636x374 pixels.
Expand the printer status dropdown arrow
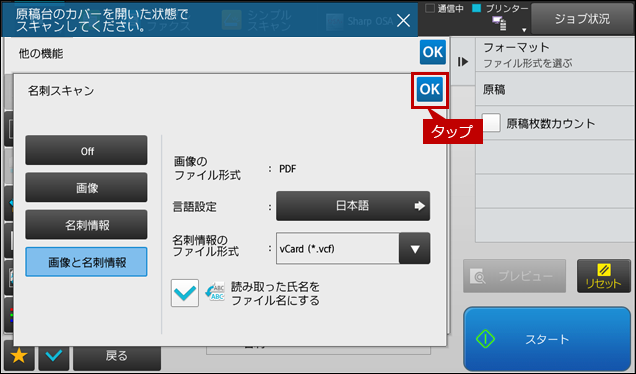tap(524, 30)
